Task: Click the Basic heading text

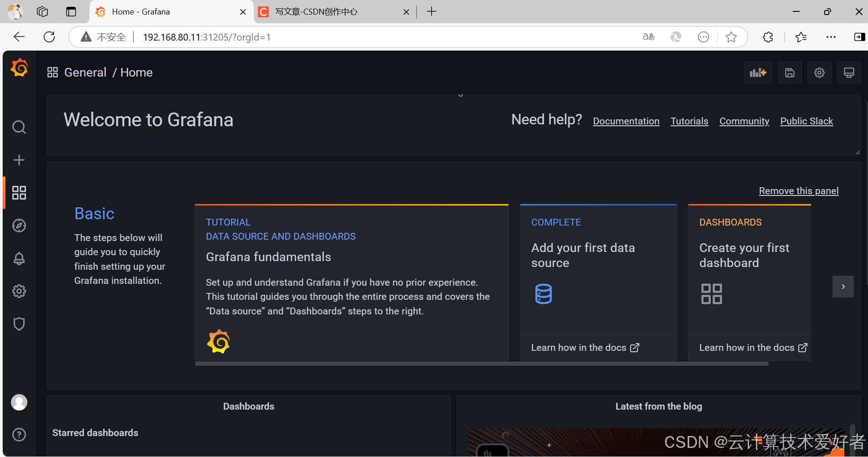Action: click(x=94, y=214)
